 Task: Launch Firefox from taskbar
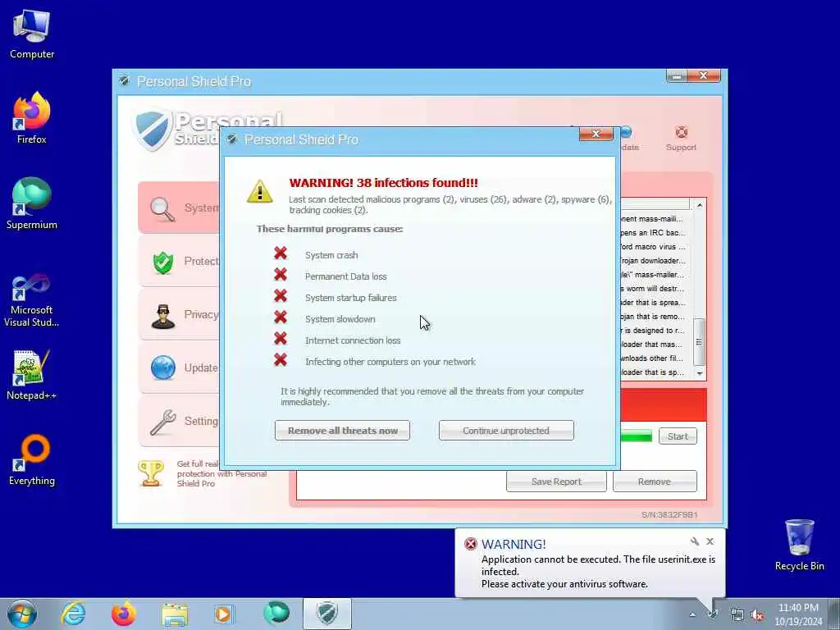point(123,614)
